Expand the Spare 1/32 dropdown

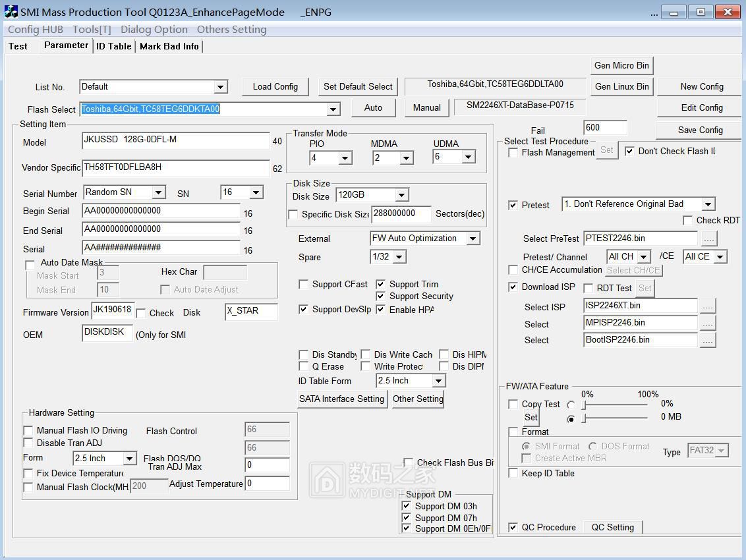(399, 258)
